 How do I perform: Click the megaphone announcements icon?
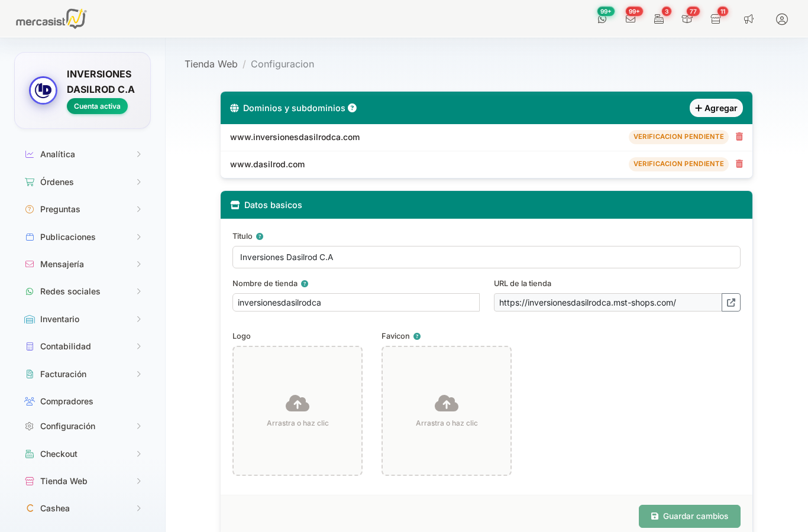coord(749,19)
